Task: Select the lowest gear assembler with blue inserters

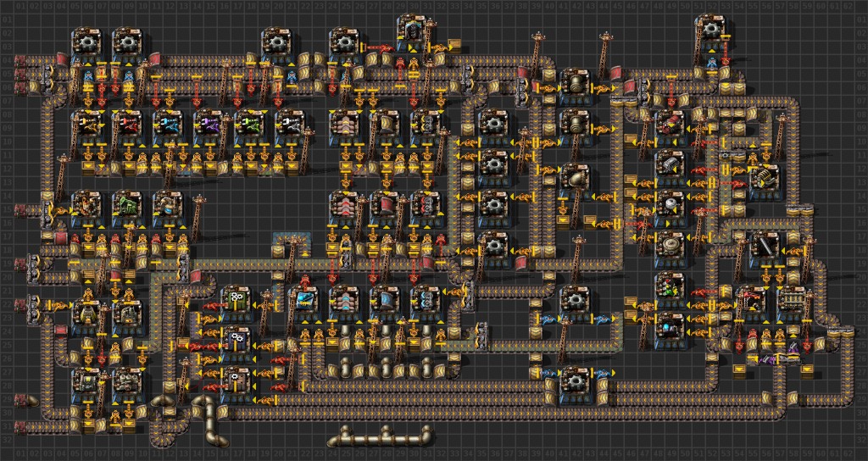Action: (x=575, y=380)
